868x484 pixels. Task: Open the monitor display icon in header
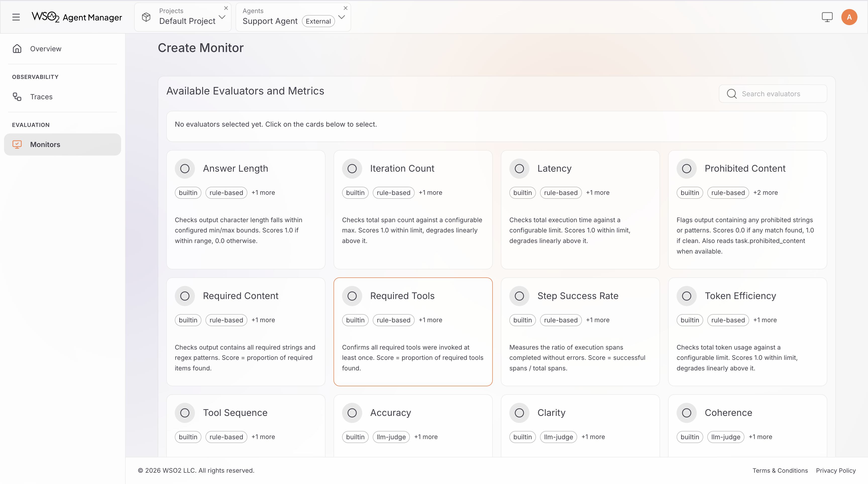tap(827, 17)
